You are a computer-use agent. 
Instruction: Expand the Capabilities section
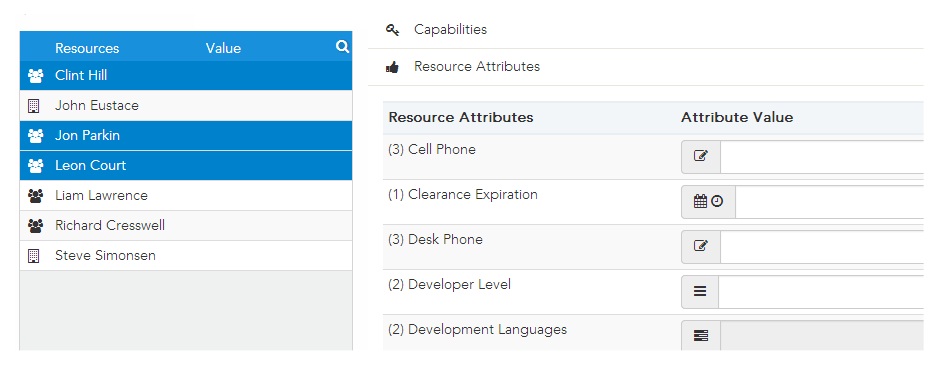pos(646,30)
